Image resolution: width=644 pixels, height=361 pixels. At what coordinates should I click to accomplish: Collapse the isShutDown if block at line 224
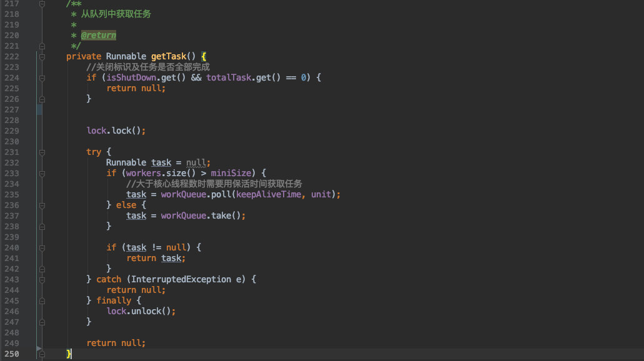point(42,78)
